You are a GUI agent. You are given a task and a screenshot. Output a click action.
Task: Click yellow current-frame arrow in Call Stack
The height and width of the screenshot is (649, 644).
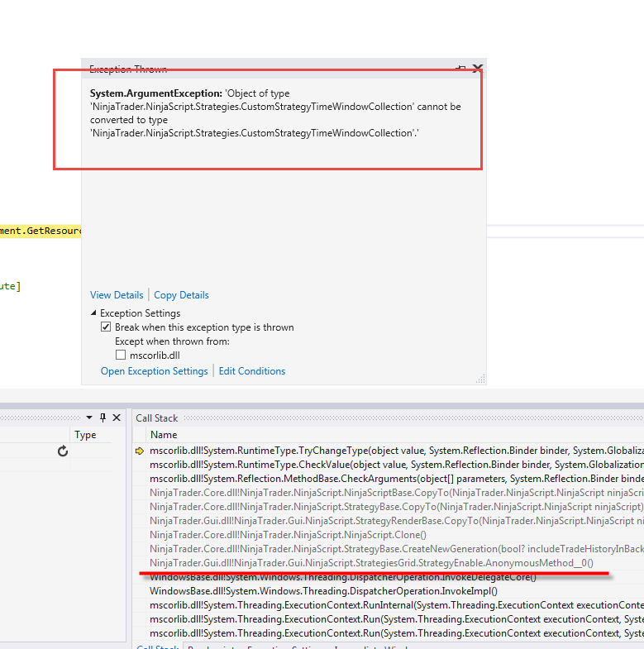[140, 451]
